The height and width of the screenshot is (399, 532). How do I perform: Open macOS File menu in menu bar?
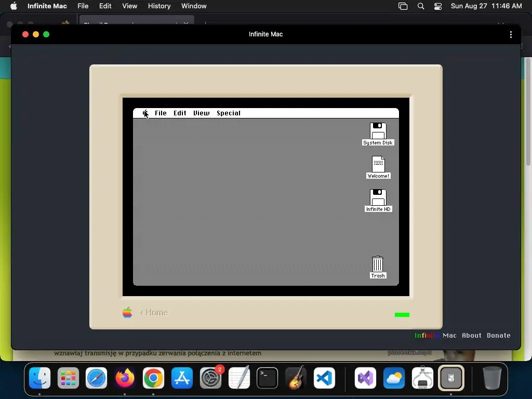[x=83, y=6]
